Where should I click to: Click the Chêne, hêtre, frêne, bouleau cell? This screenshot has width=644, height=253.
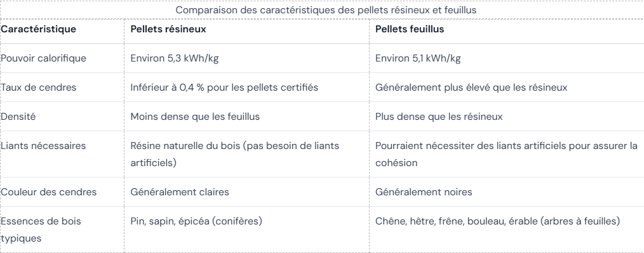(506, 230)
